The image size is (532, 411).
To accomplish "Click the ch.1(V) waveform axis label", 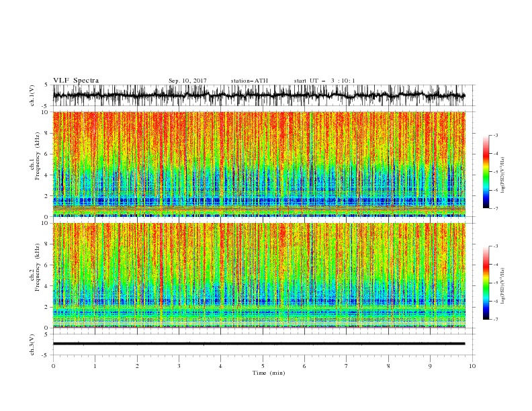I will coord(32,95).
